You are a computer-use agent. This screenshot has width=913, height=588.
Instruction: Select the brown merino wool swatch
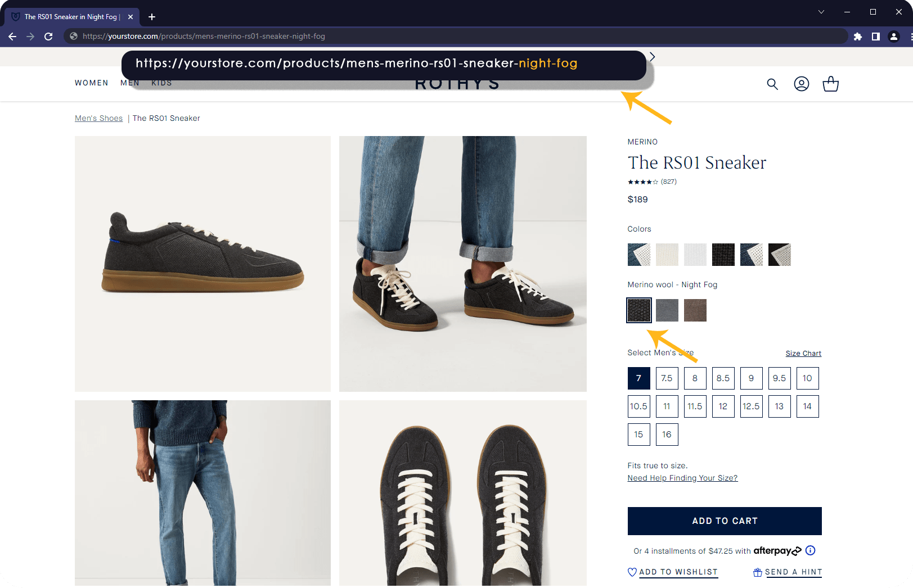(x=695, y=310)
